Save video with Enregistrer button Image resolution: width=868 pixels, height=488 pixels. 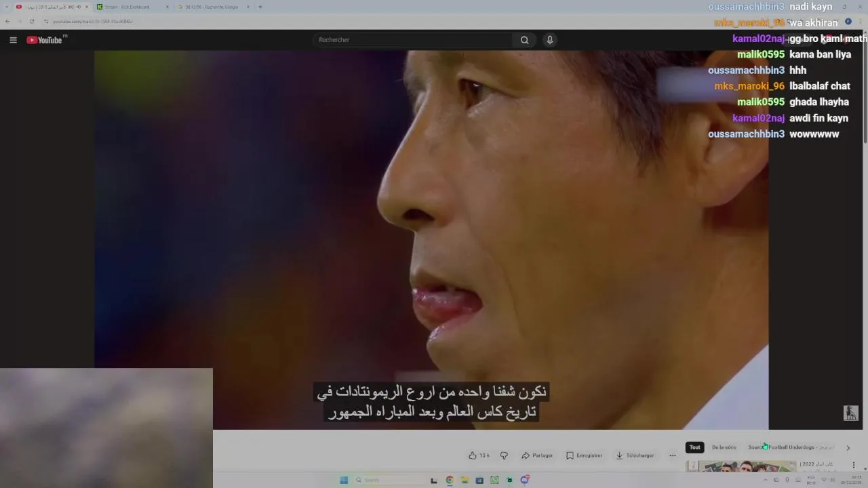tap(584, 455)
